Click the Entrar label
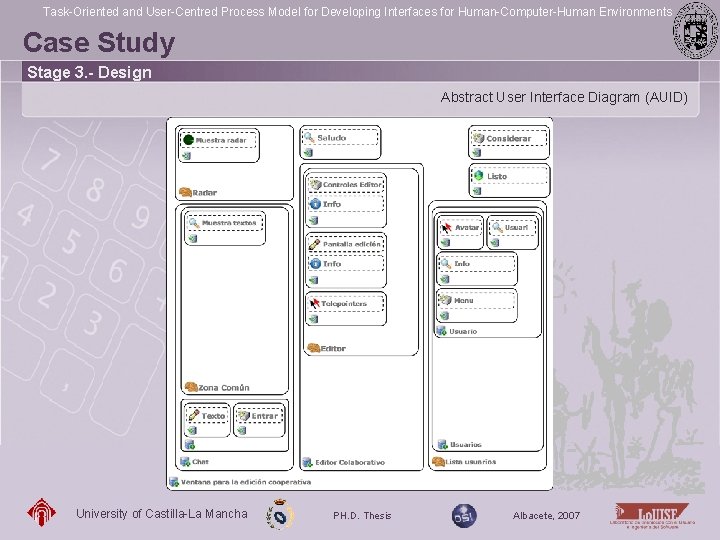This screenshot has height=540, width=720. point(264,416)
